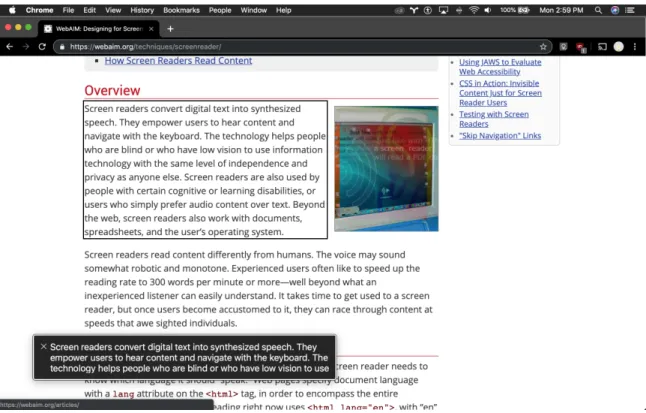646x413 pixels.
Task: Open the Chrome profile avatar
Action: (618, 47)
